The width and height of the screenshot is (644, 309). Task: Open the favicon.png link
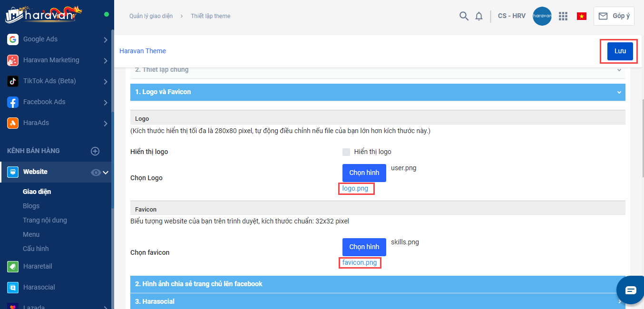360,263
